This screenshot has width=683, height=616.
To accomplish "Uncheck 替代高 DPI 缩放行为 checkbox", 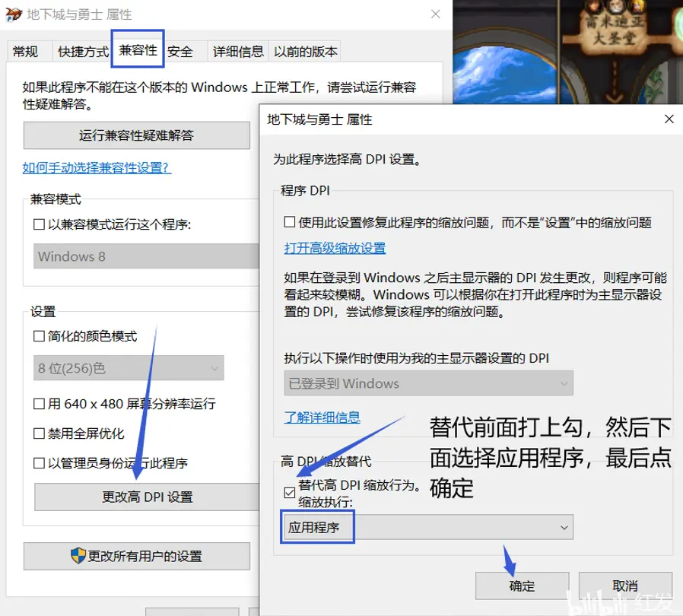I will 290,492.
